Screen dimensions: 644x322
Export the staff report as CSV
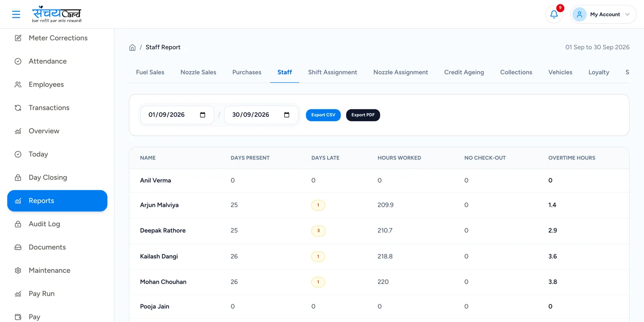323,115
